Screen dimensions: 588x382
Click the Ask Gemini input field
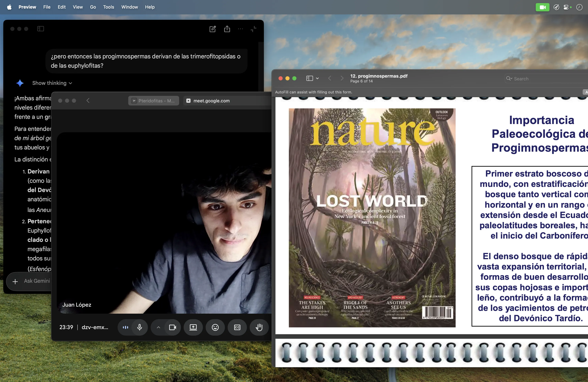click(x=37, y=281)
